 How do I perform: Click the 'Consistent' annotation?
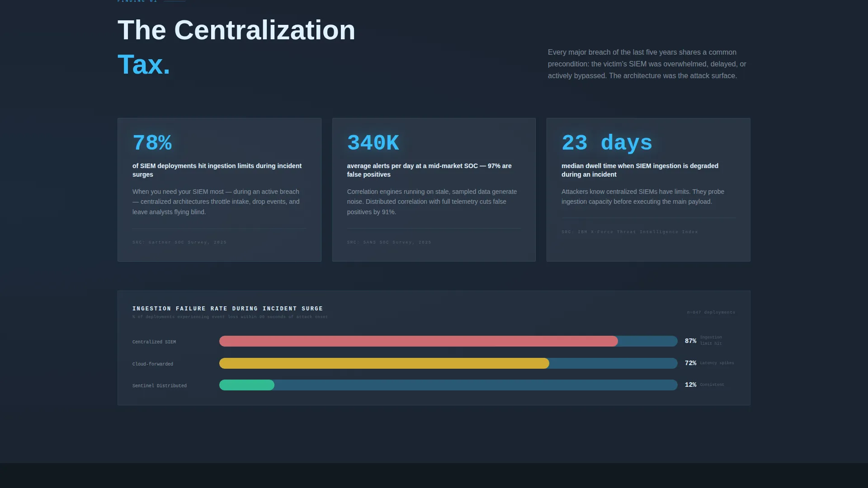coord(712,385)
